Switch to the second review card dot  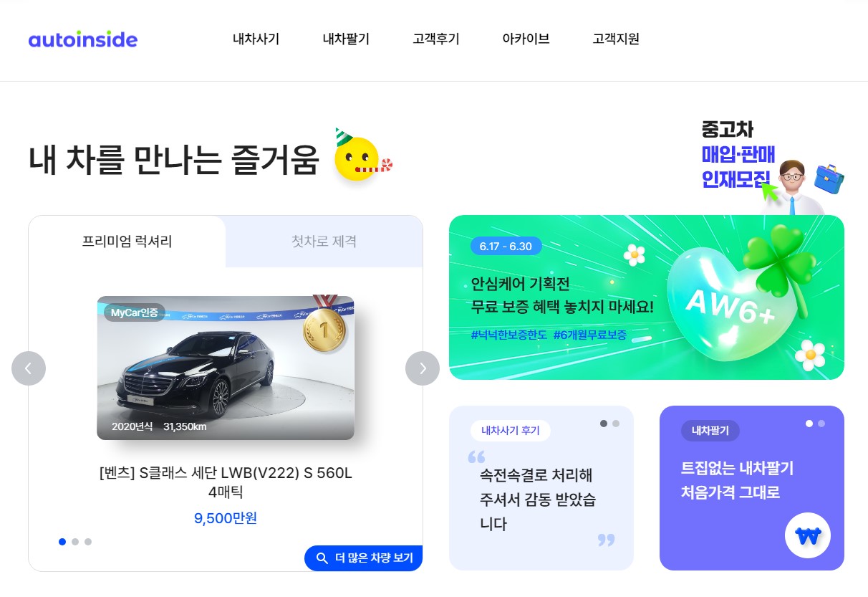point(616,424)
